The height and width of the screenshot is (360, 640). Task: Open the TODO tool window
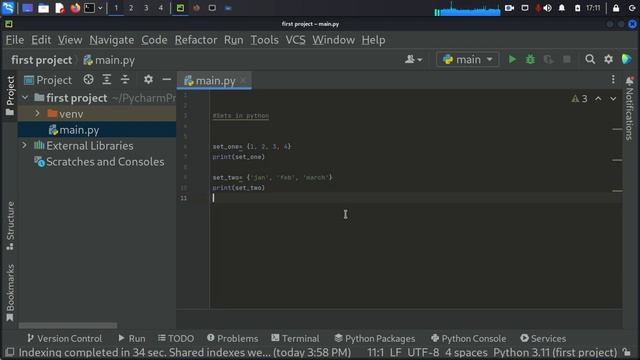click(x=176, y=338)
